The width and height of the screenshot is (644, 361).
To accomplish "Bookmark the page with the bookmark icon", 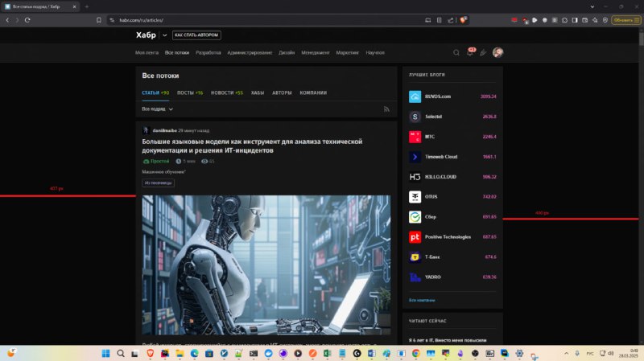I will click(x=98, y=19).
